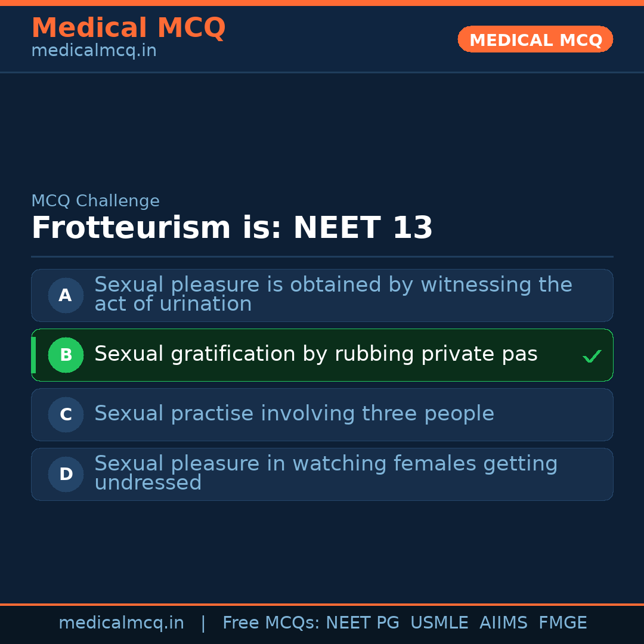Click the orange MEDICAL MCQ badge
The image size is (644, 644).
point(535,39)
